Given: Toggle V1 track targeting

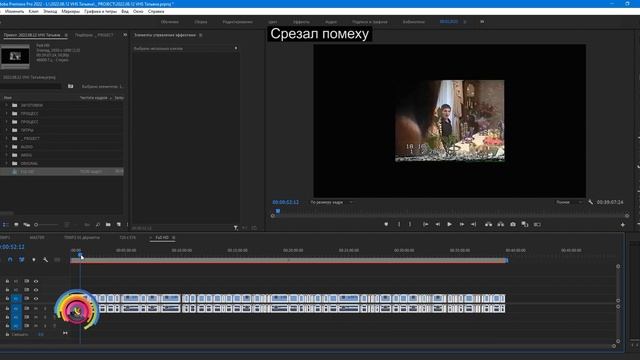Looking at the screenshot, I should [16, 298].
